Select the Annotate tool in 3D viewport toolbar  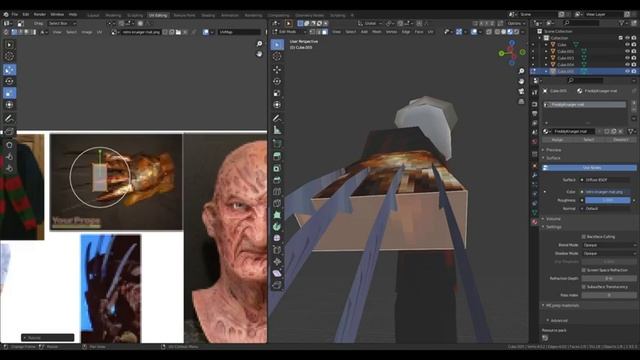[x=277, y=118]
